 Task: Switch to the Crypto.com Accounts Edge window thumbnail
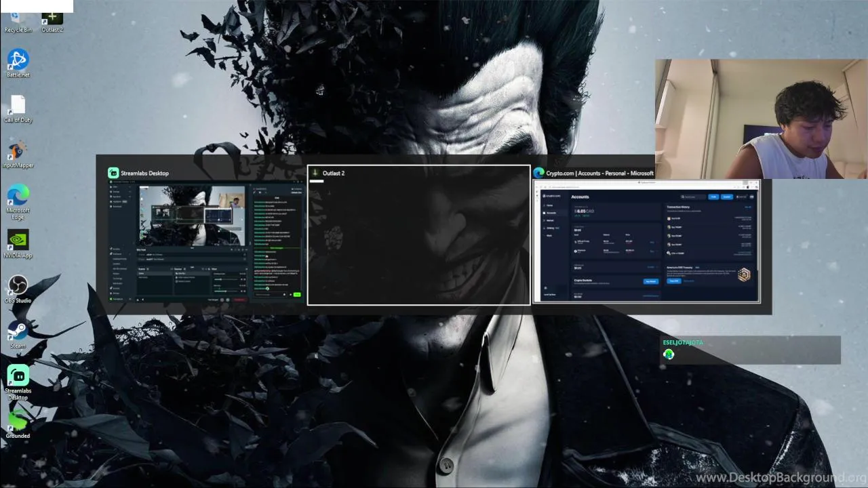click(x=646, y=235)
